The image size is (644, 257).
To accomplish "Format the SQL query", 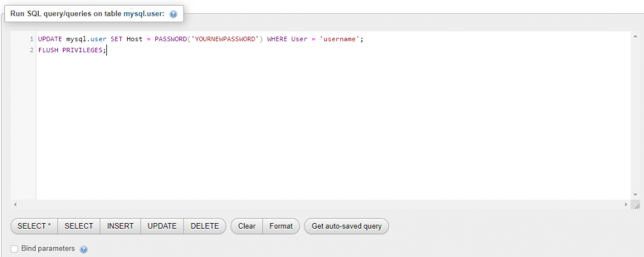I will coord(281,226).
